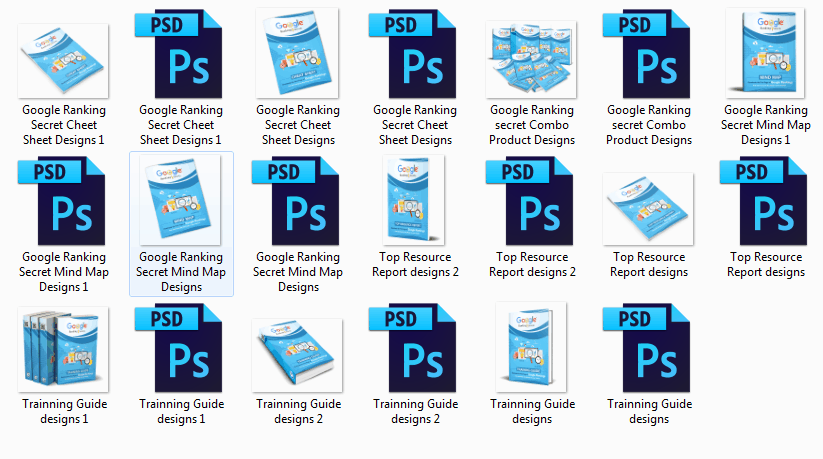Open the Cheet Sheet Designs 1 PSD file
Image resolution: width=823 pixels, height=459 pixels.
[x=181, y=55]
